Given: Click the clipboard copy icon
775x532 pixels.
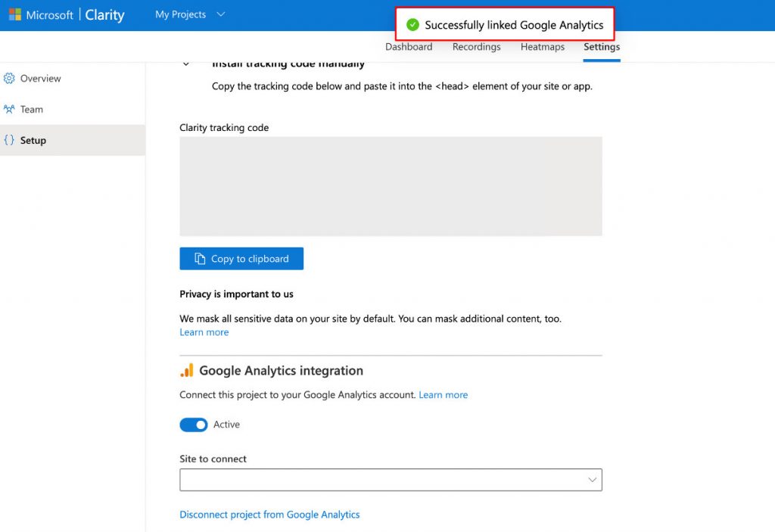Looking at the screenshot, I should pyautogui.click(x=200, y=259).
